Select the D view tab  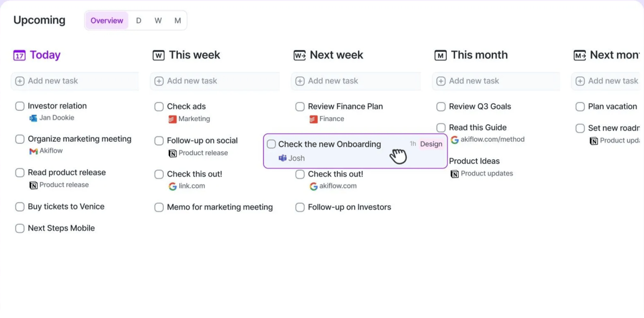point(139,20)
